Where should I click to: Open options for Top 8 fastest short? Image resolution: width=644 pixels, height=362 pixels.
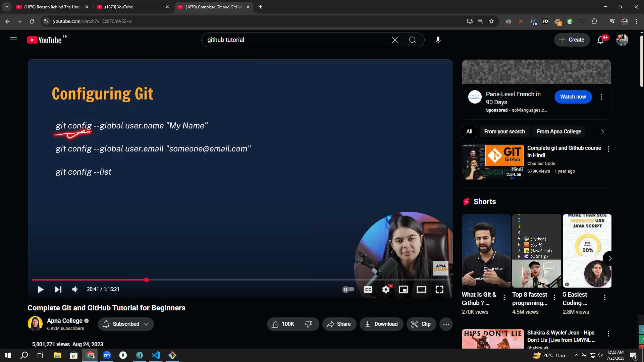[554, 297]
